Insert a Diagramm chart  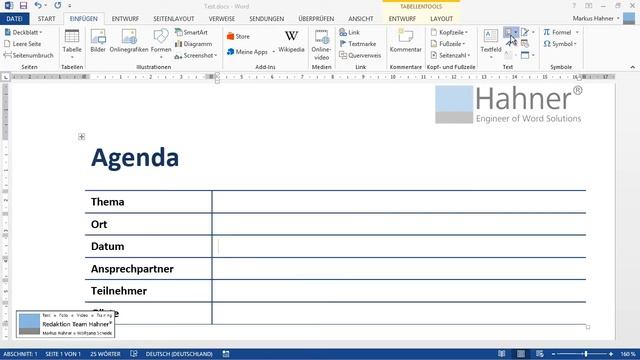point(193,44)
